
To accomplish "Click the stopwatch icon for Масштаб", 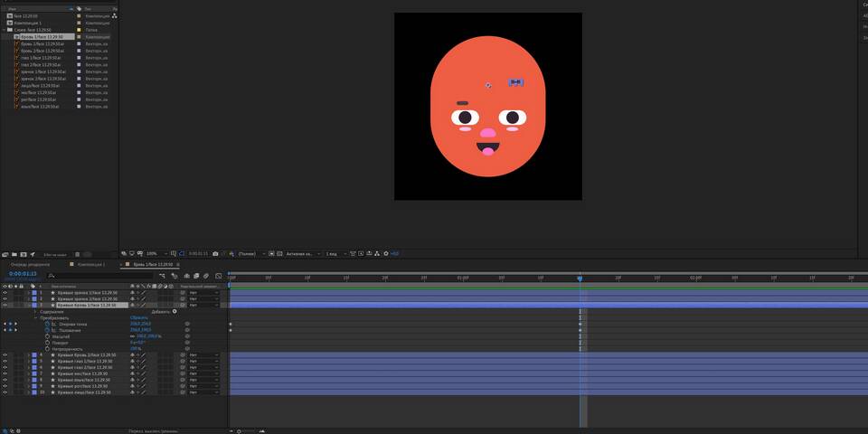I will coord(47,336).
